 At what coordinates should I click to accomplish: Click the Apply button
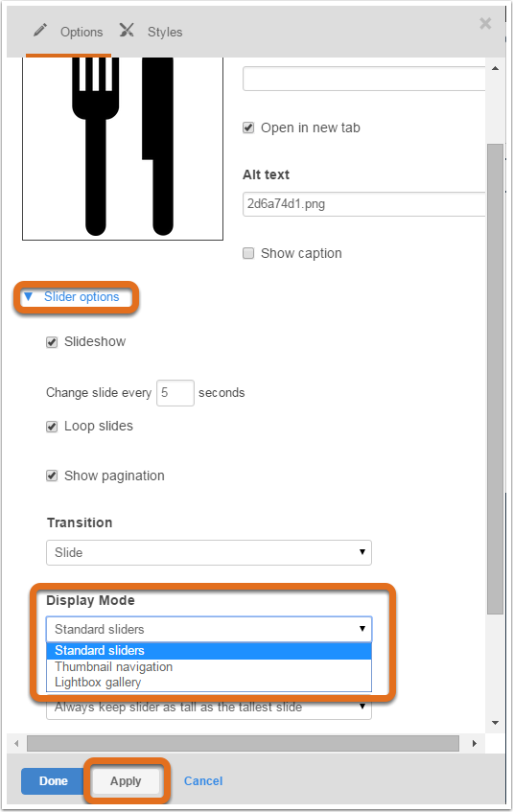126,781
